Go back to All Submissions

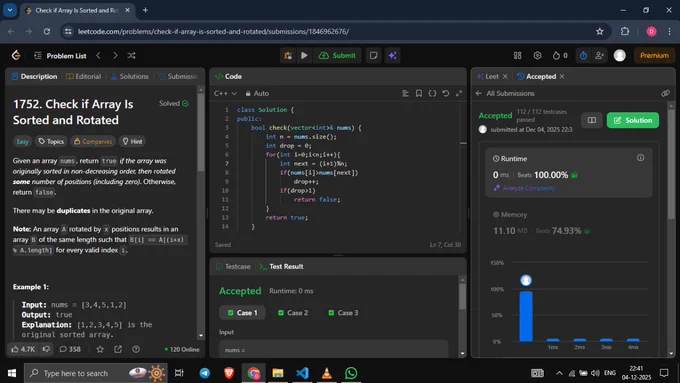pos(505,93)
